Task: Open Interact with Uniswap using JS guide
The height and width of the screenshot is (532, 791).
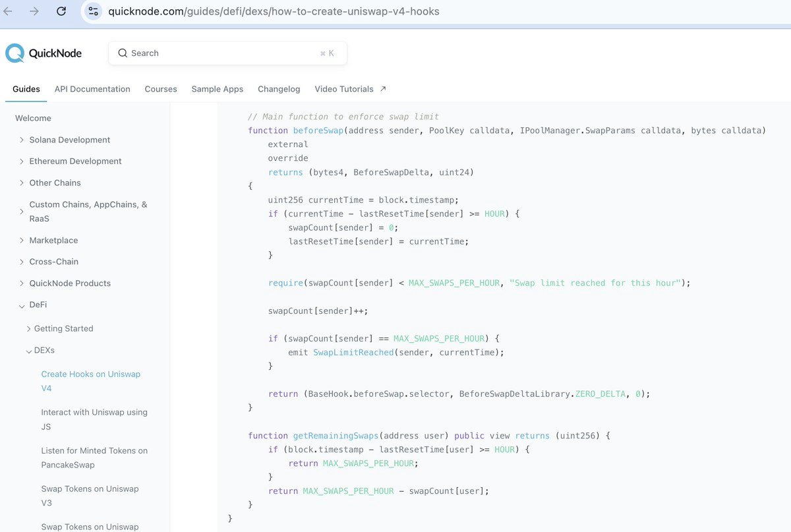Action: (94, 419)
